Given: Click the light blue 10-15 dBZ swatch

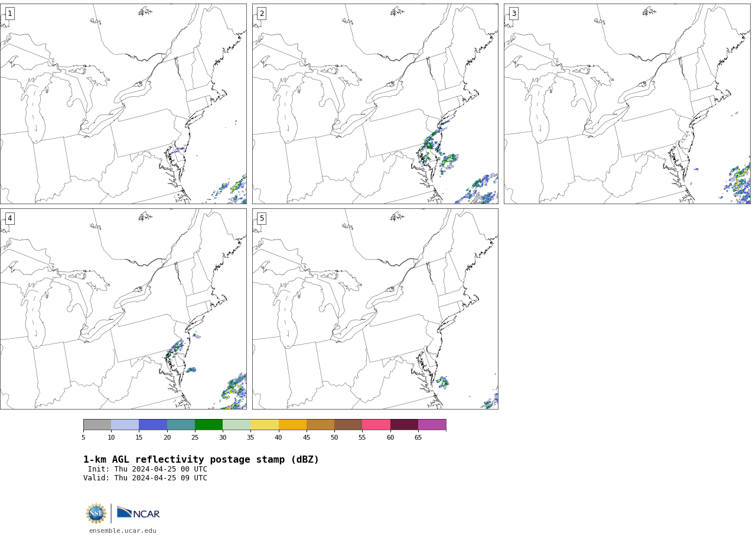Looking at the screenshot, I should tap(125, 425).
